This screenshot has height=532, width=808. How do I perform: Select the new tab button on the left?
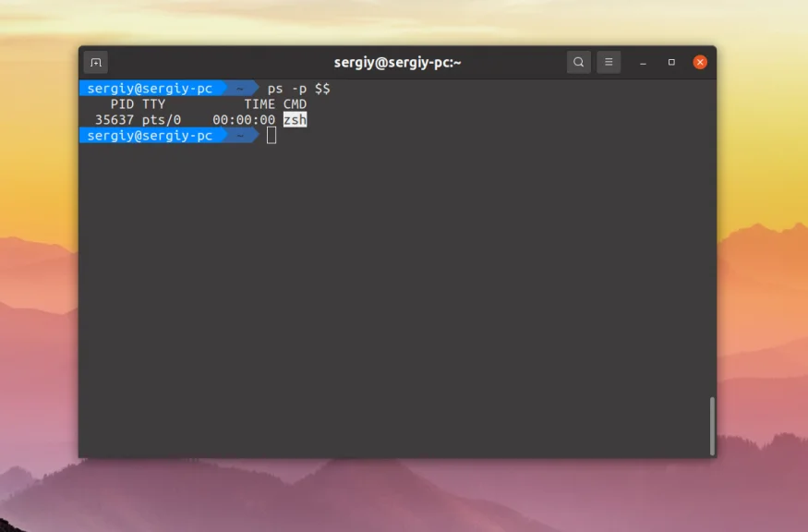click(96, 62)
